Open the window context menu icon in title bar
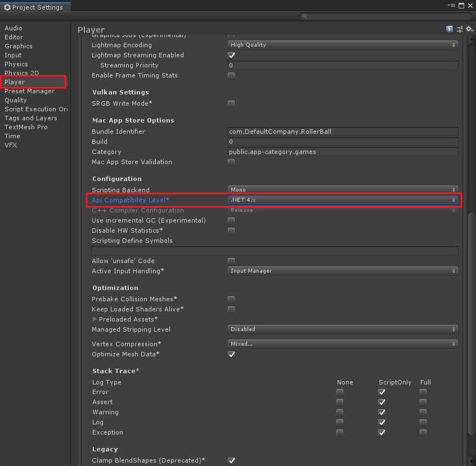 (451, 6)
